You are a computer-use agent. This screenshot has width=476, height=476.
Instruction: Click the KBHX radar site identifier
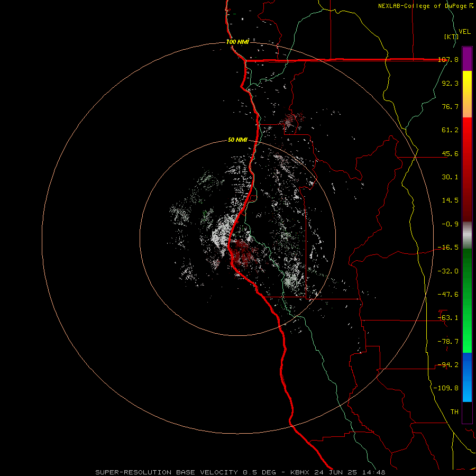tap(300, 472)
